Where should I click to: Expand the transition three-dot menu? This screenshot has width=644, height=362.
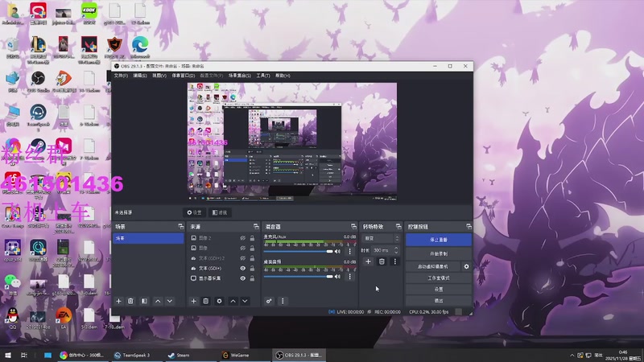[395, 261]
